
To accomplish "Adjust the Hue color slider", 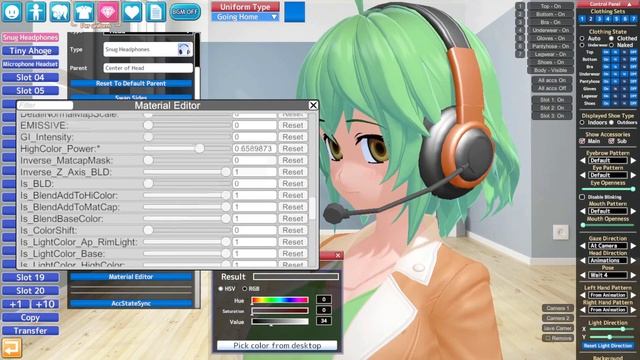I will (x=280, y=300).
